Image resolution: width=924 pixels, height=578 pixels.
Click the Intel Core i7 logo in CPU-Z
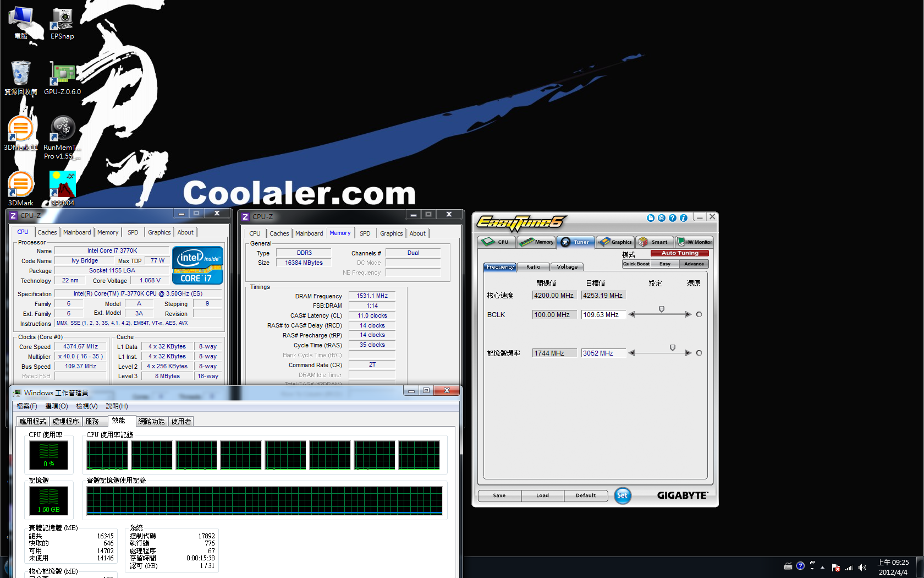click(197, 265)
